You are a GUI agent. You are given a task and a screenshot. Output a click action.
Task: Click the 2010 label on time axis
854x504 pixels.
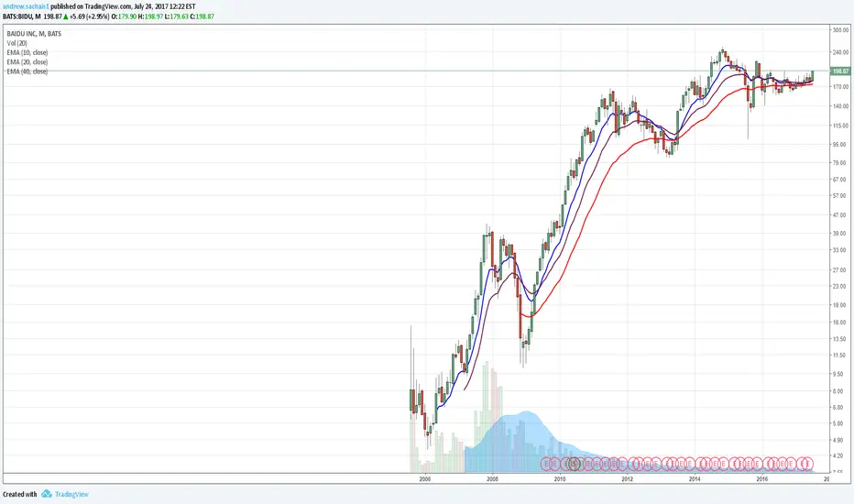point(560,479)
